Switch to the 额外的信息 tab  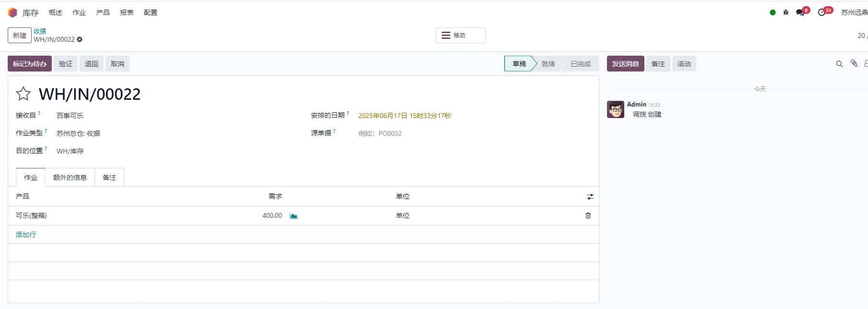70,178
